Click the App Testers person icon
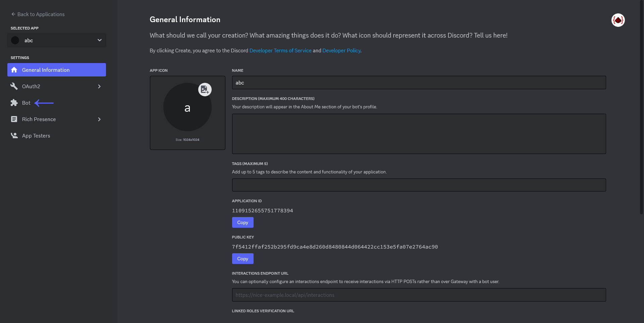The image size is (644, 323). (14, 136)
